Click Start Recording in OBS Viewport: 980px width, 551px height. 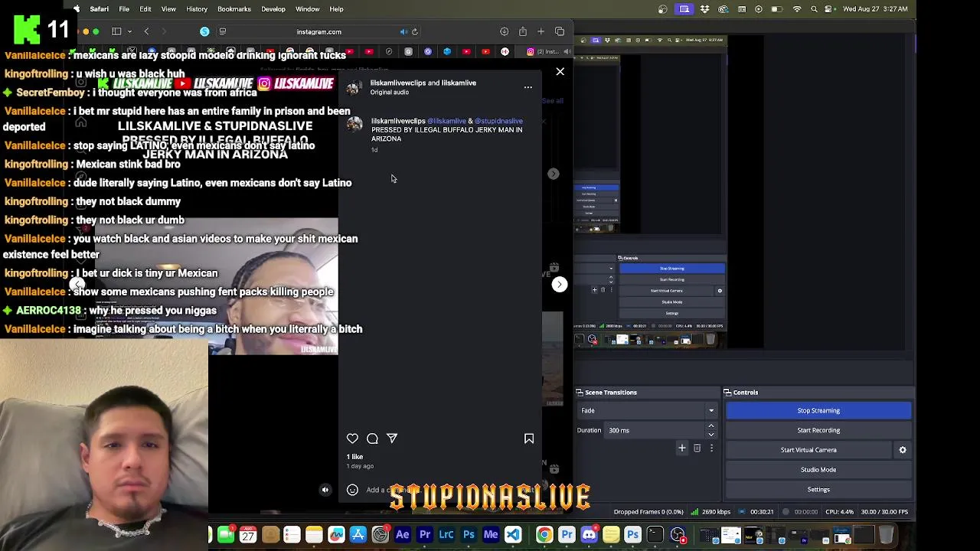818,430
